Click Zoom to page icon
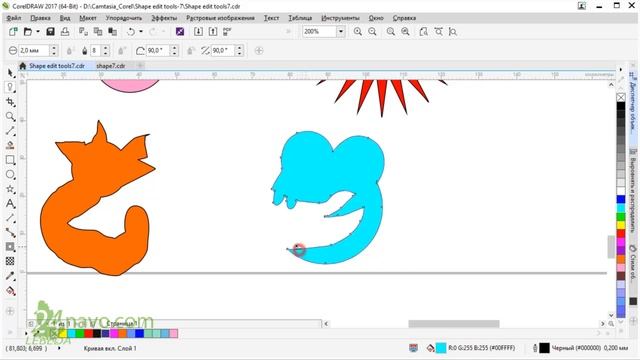The height and width of the screenshot is (360, 640). (x=424, y=31)
